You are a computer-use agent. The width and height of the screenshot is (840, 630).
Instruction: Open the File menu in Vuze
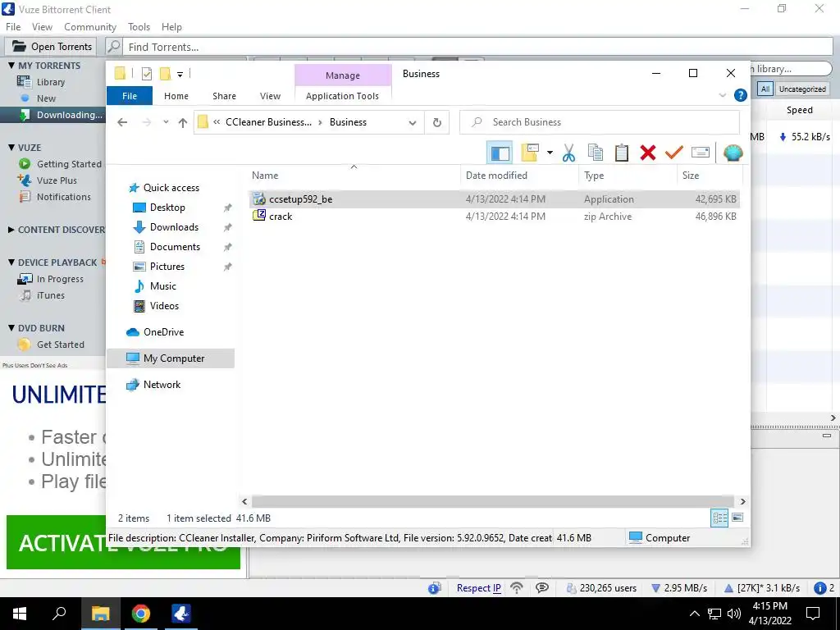point(13,27)
